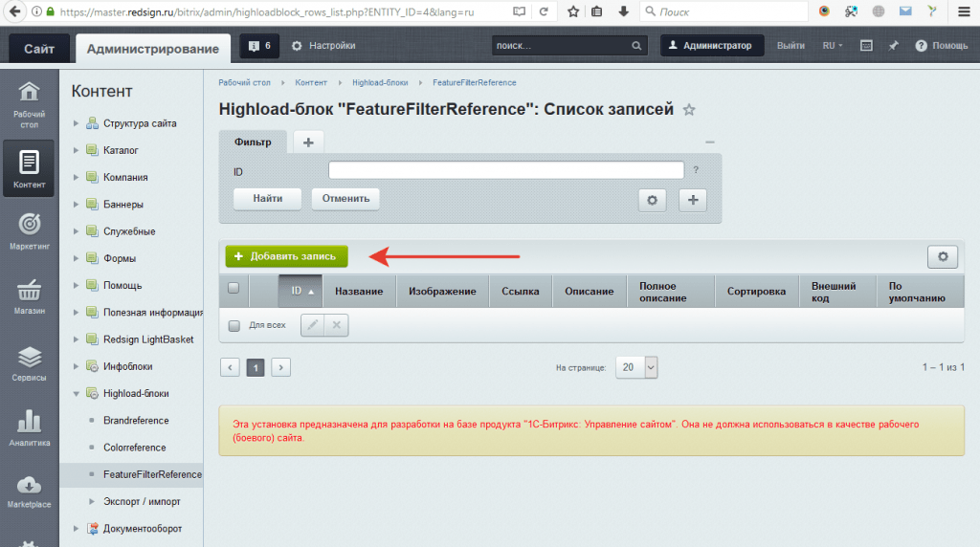The image size is (980, 547).
Task: Open Colorreference in sidebar tree
Action: coord(134,448)
